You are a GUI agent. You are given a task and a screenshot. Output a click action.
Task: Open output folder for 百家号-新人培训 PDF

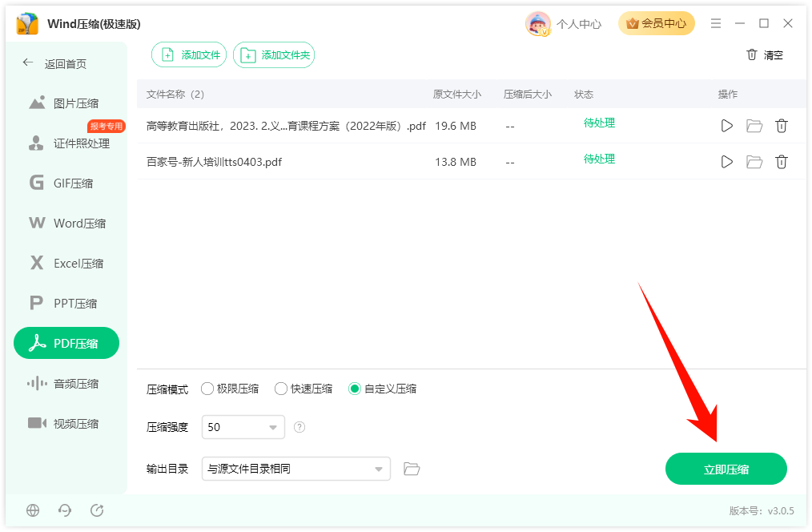pyautogui.click(x=754, y=162)
